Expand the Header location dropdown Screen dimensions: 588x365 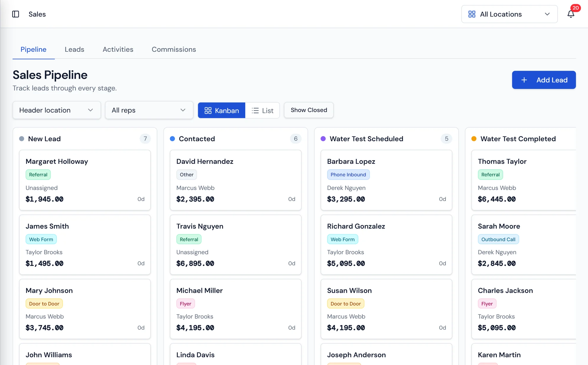57,110
